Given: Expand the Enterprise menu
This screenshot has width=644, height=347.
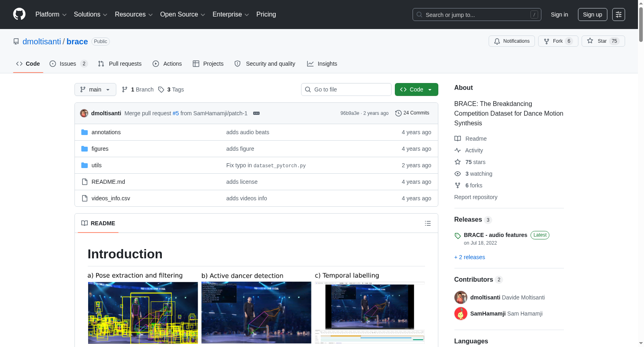Looking at the screenshot, I should (231, 15).
